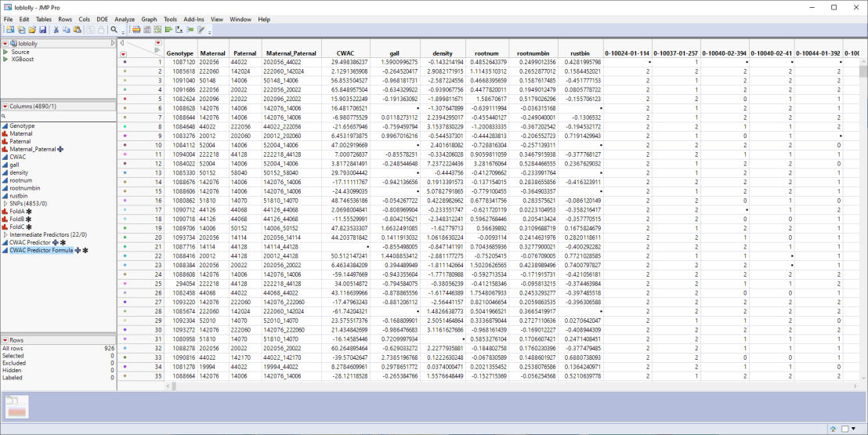Screen dimensions: 868x435
Task: Open the Rows panel red triangle menu
Action: (x=5, y=339)
